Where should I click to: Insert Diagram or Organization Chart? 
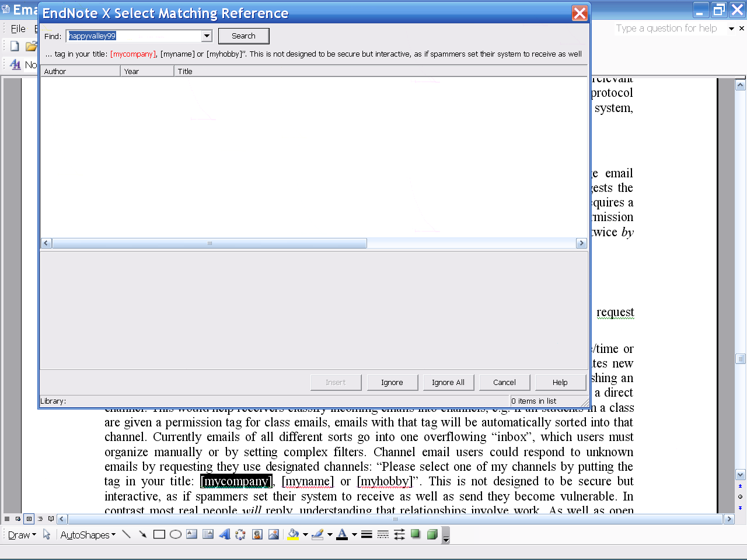(240, 534)
